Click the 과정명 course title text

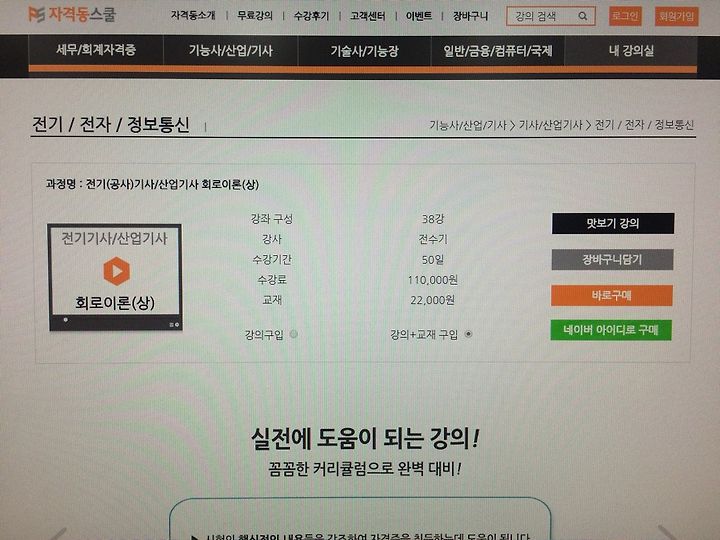point(152,185)
